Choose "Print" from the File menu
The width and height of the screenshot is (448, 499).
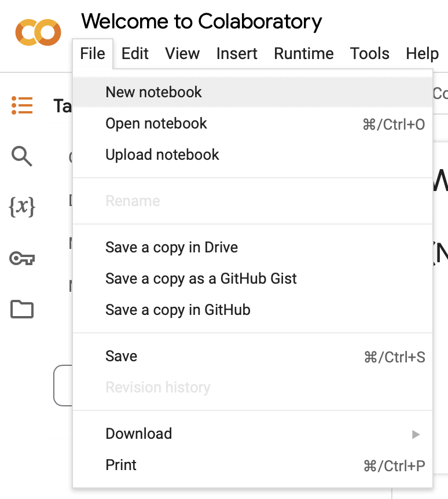(120, 464)
